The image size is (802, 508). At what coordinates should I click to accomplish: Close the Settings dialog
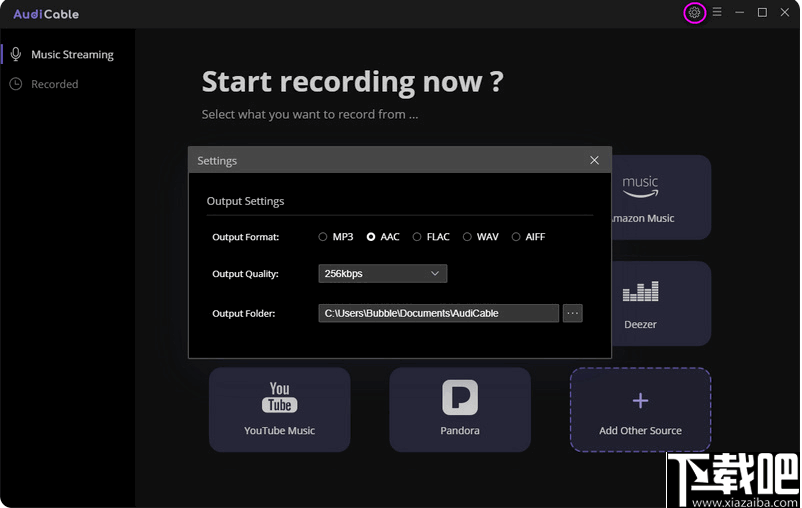(x=594, y=160)
